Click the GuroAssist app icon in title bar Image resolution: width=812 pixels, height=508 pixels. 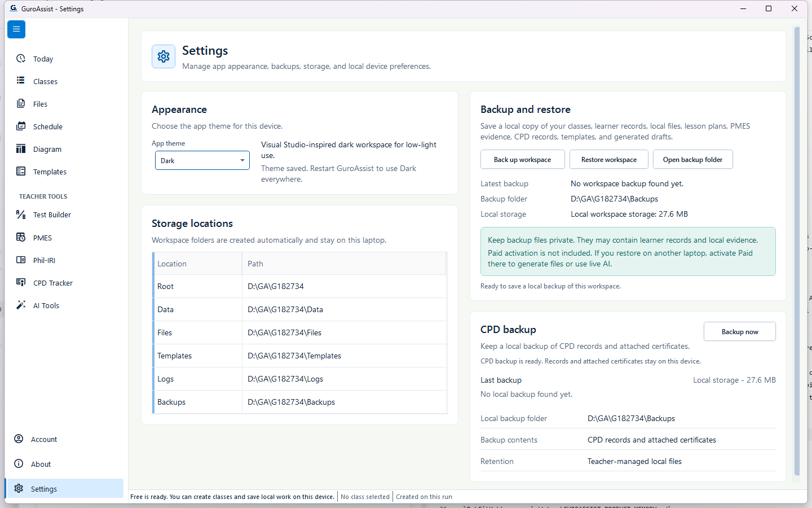click(x=14, y=8)
